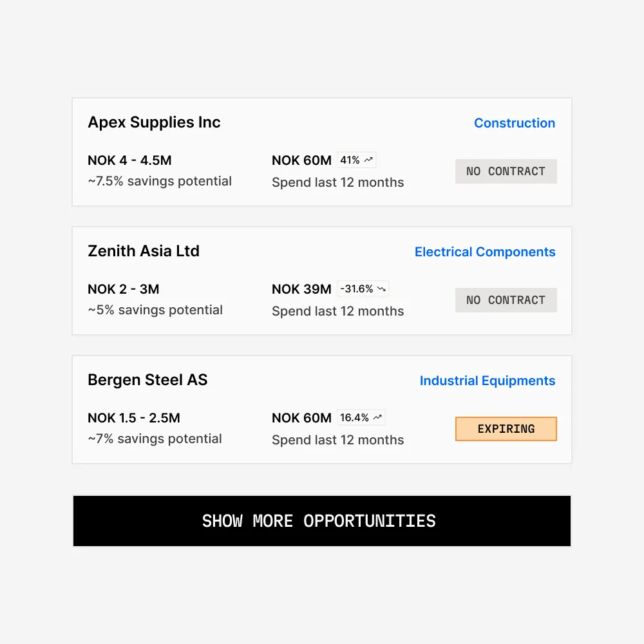644x644 pixels.
Task: Select the Zenith Asia Ltd supplier name
Action: [x=144, y=251]
